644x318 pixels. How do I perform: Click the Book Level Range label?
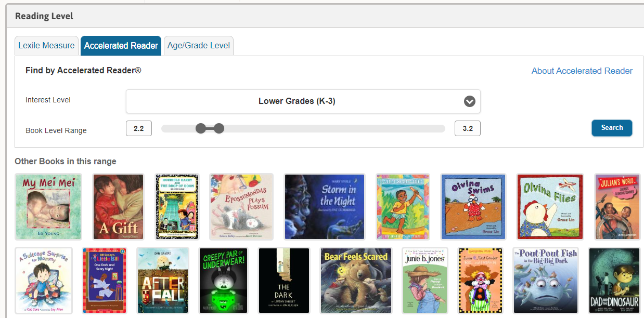tap(56, 130)
